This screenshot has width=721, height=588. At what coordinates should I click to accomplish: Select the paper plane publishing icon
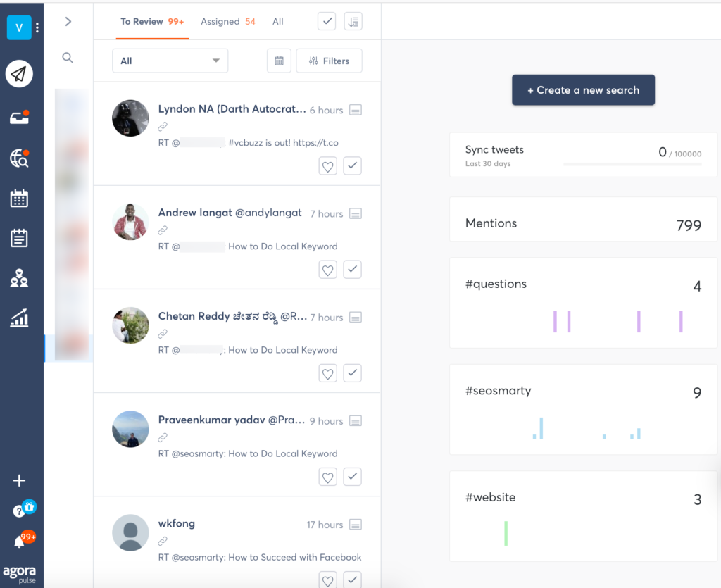pos(19,73)
